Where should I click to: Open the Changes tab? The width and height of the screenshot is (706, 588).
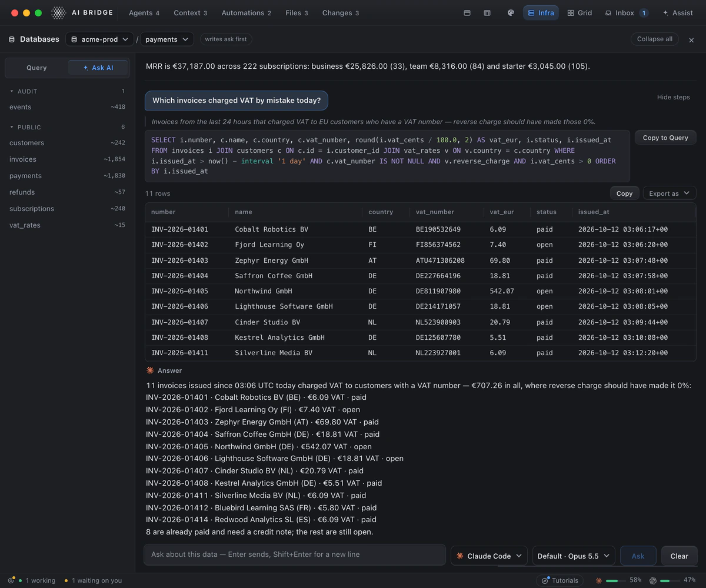tap(341, 13)
